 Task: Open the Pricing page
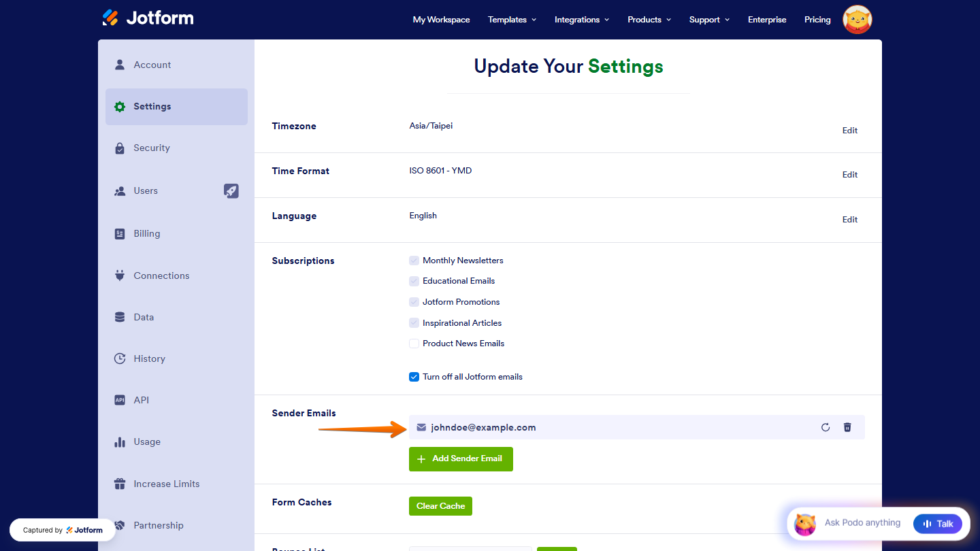click(x=817, y=20)
